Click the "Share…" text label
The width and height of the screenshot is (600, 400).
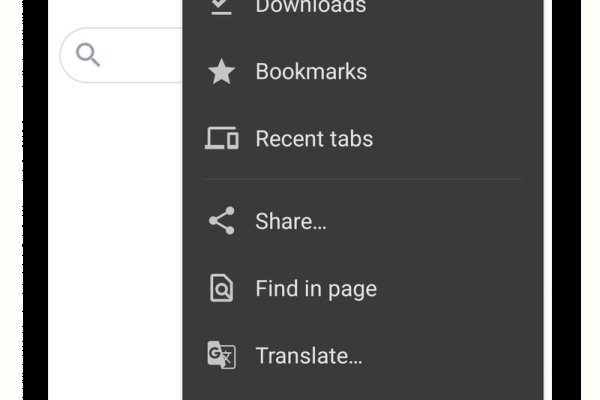(x=291, y=221)
